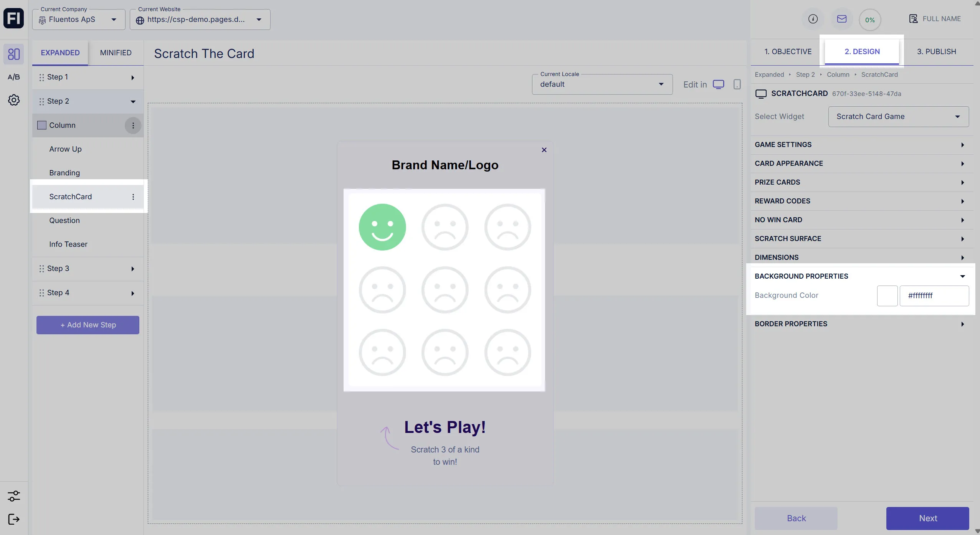The height and width of the screenshot is (535, 980).
Task: Open the Current Company dropdown
Action: (x=79, y=20)
